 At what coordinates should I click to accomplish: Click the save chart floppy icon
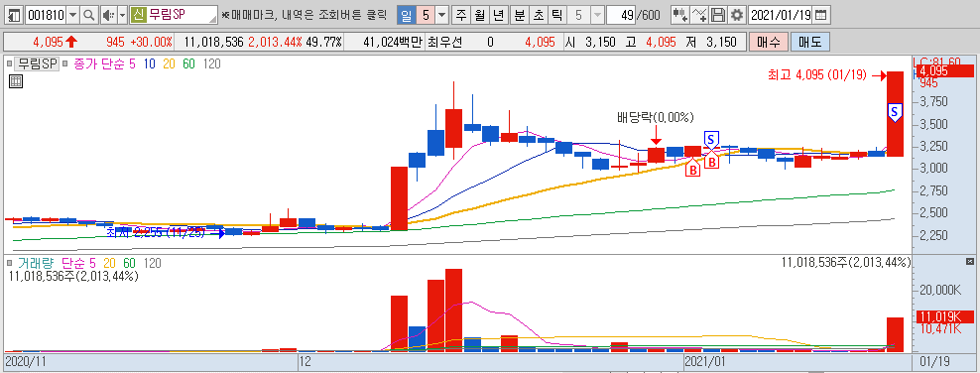[x=719, y=15]
